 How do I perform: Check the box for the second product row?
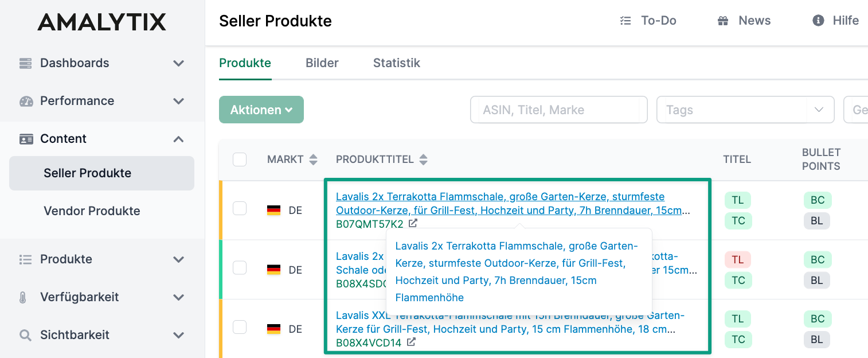(x=240, y=267)
